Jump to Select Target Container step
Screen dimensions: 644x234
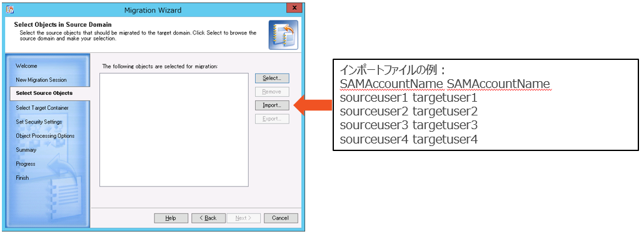coord(42,108)
